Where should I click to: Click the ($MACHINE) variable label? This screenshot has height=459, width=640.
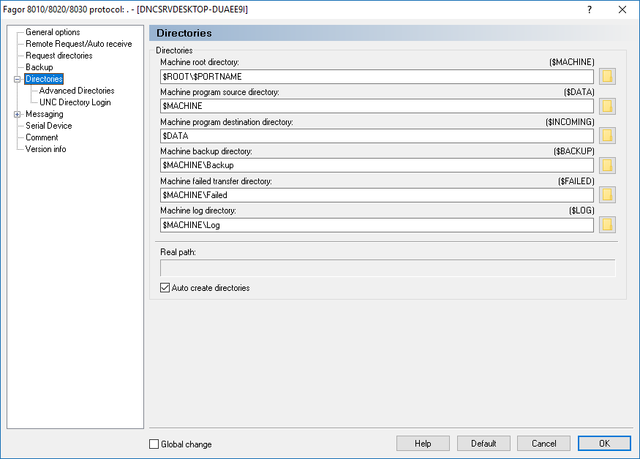(x=571, y=62)
